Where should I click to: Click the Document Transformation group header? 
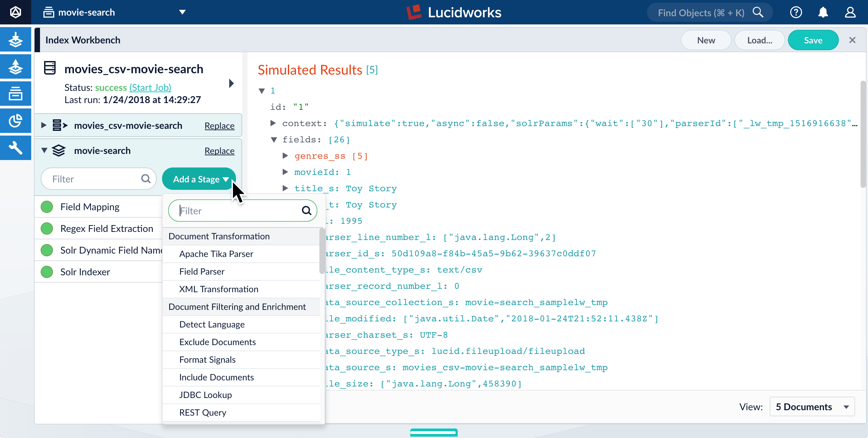(x=241, y=236)
